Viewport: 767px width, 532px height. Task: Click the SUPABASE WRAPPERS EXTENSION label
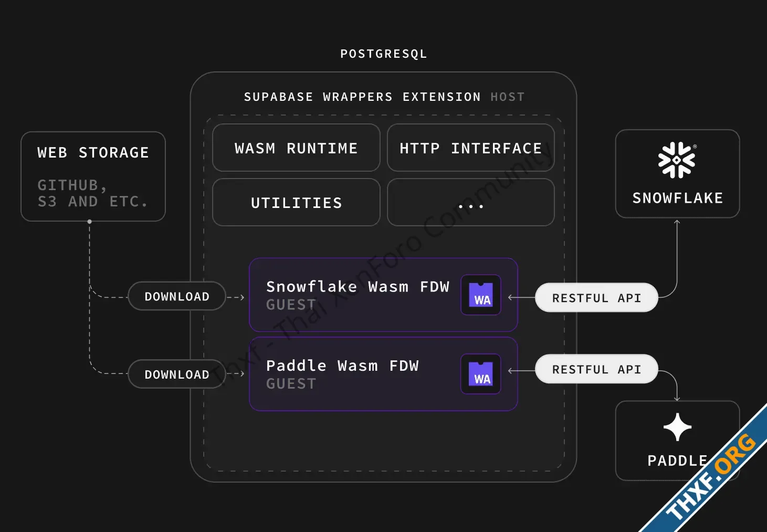pyautogui.click(x=362, y=97)
